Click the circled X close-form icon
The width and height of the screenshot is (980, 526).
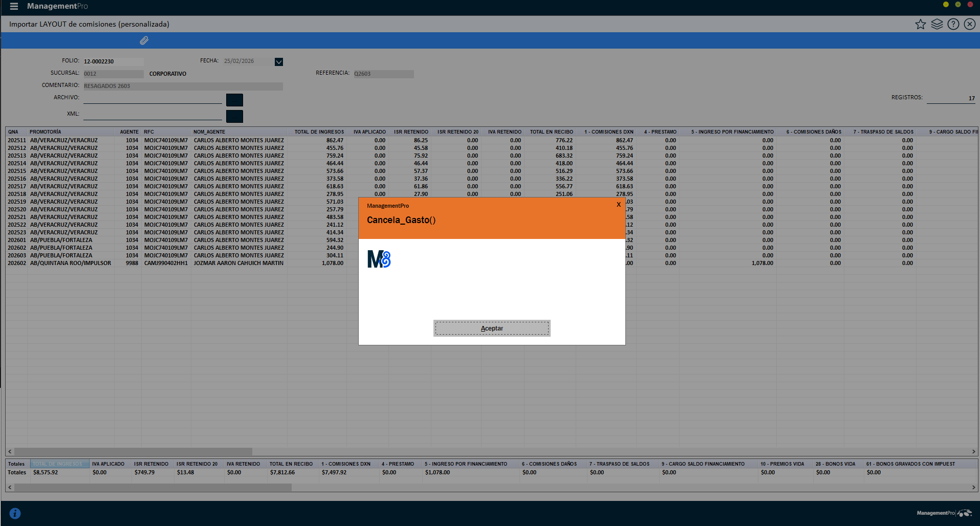tap(969, 24)
